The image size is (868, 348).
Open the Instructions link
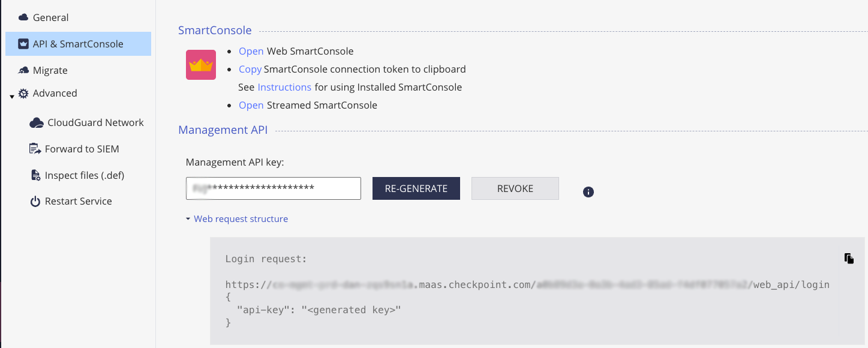284,87
